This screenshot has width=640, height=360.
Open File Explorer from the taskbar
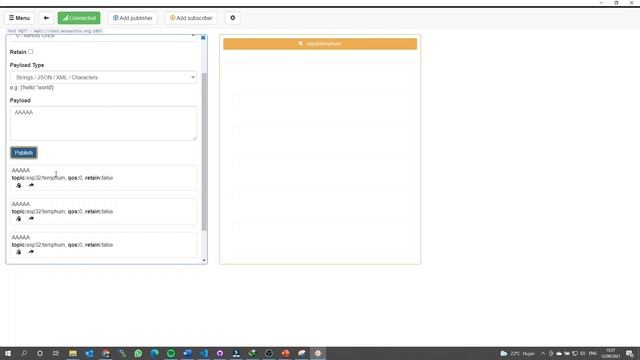coord(73,353)
